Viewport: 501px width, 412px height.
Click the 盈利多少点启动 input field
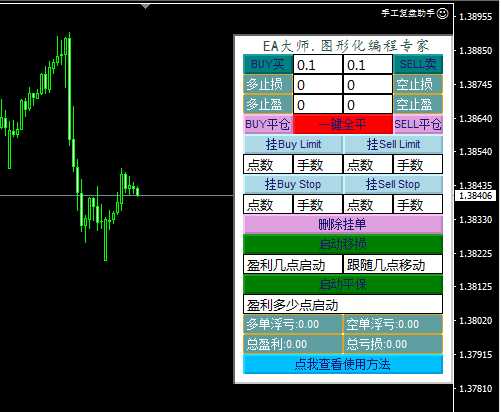343,304
